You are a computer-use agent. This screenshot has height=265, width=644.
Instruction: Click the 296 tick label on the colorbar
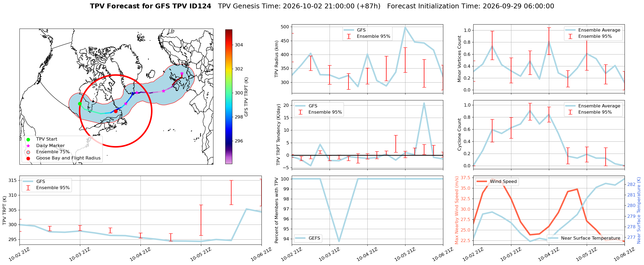239,141
